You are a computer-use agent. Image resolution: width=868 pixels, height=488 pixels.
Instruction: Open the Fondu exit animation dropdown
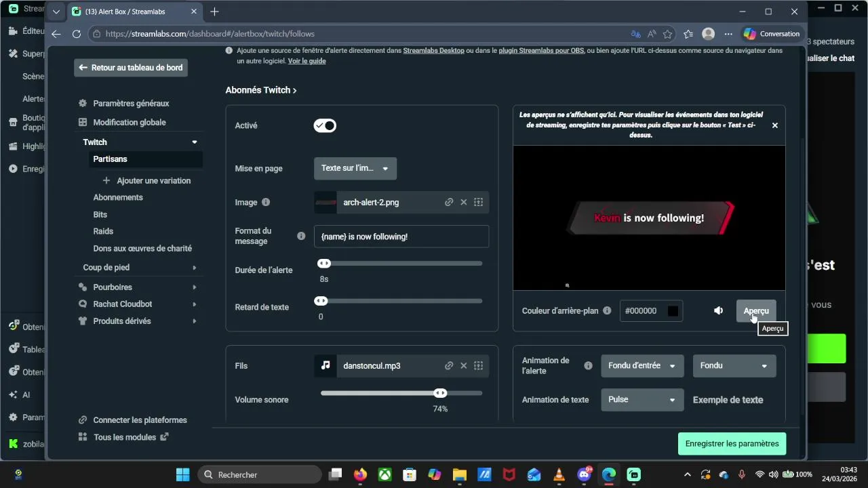(734, 366)
